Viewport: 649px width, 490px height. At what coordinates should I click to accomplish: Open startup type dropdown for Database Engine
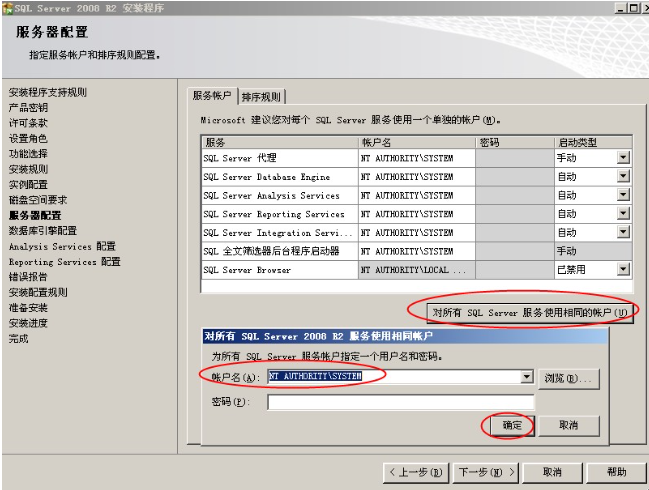pyautogui.click(x=623, y=176)
